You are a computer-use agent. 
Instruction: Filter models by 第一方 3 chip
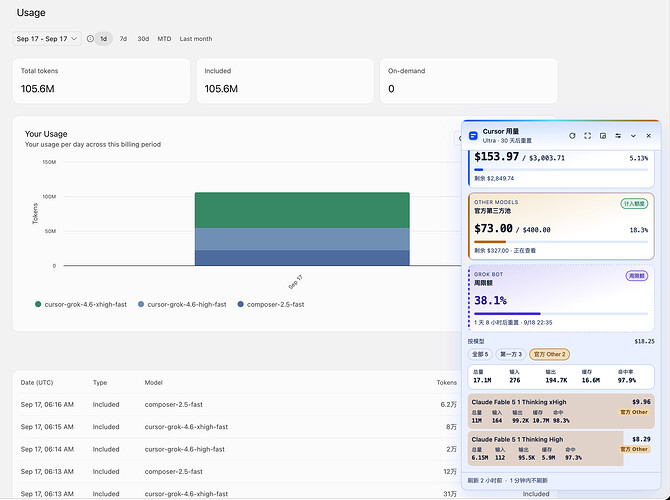pos(511,354)
